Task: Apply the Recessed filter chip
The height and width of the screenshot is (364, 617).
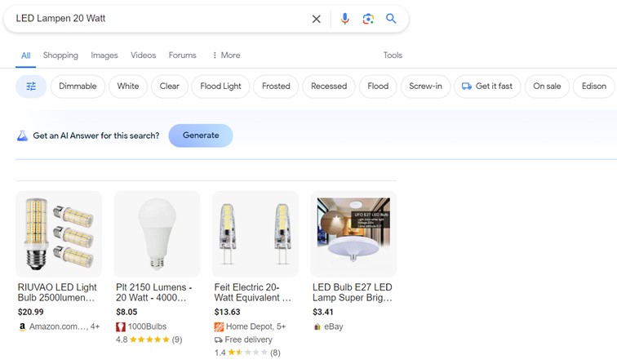Action: tap(329, 87)
